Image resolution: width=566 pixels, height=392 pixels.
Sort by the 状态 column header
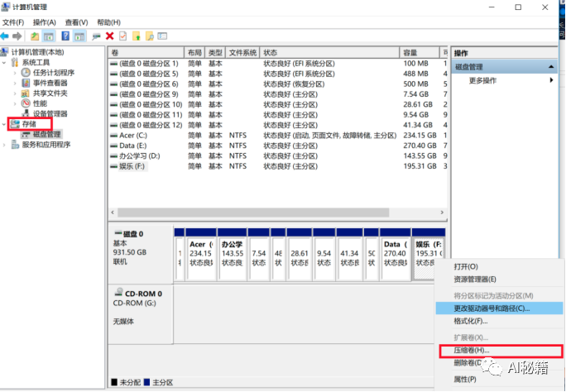329,53
